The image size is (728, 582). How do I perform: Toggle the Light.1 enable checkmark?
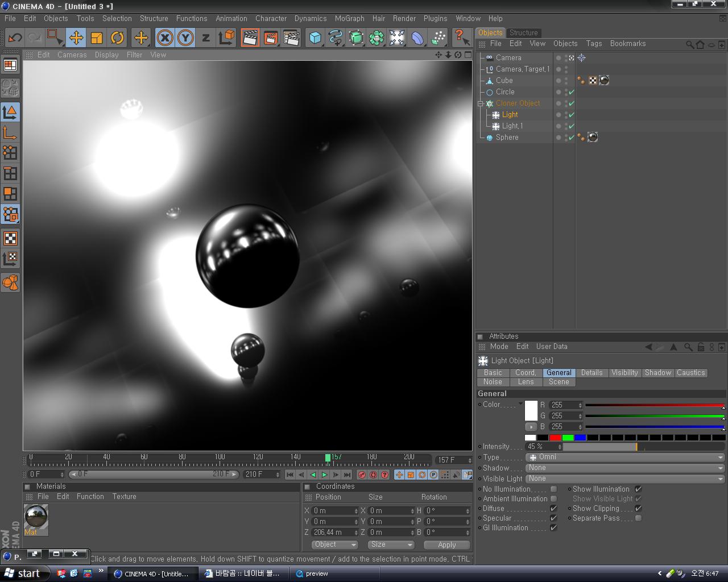pyautogui.click(x=572, y=126)
